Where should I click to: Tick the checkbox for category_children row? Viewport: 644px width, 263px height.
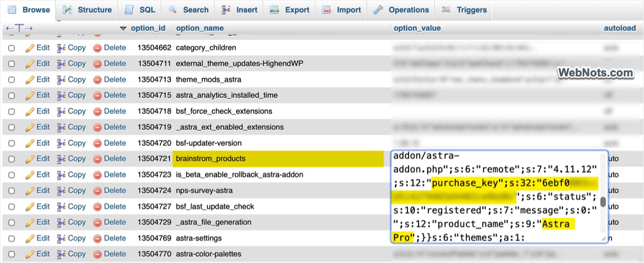point(11,48)
